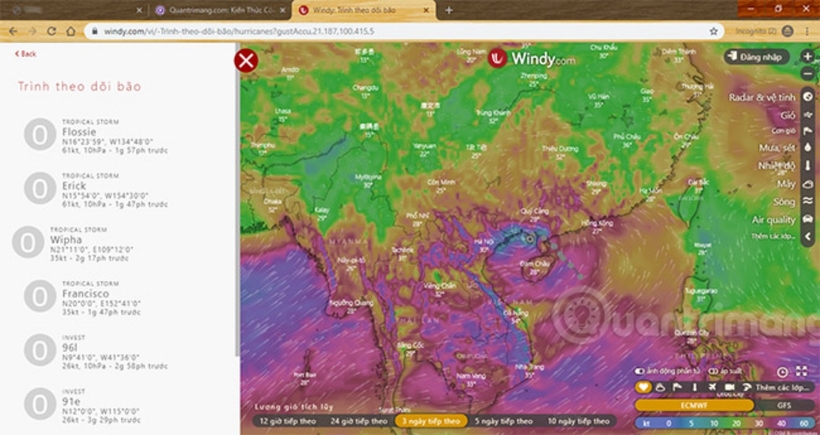Select the Mưa, sét rain layer
This screenshot has height=435, width=820.
(x=807, y=148)
